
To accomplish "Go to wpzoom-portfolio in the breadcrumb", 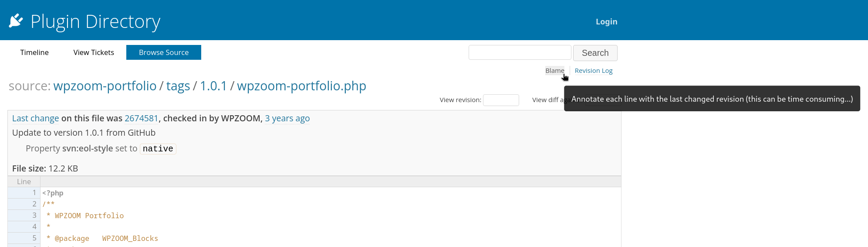I will tap(105, 86).
